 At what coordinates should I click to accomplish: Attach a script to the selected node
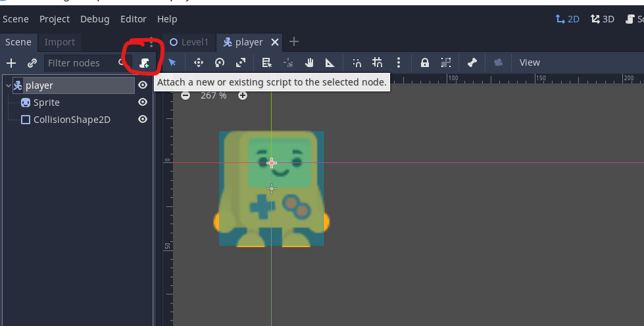pos(144,63)
